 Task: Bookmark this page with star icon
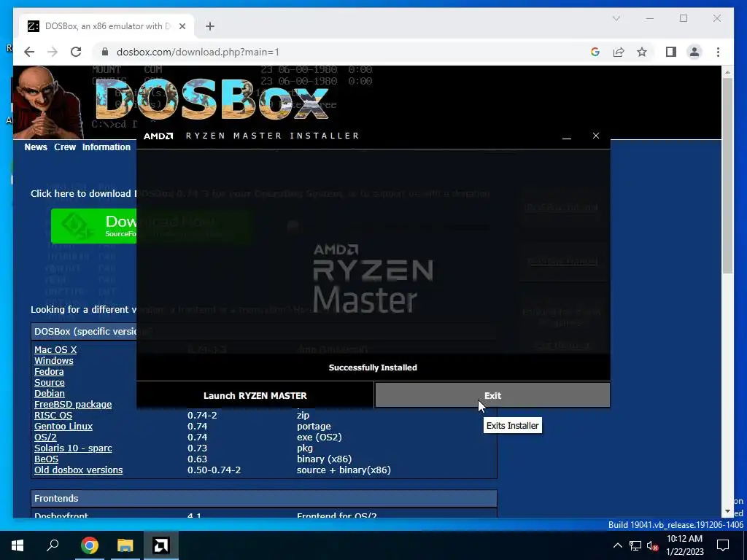(x=642, y=52)
